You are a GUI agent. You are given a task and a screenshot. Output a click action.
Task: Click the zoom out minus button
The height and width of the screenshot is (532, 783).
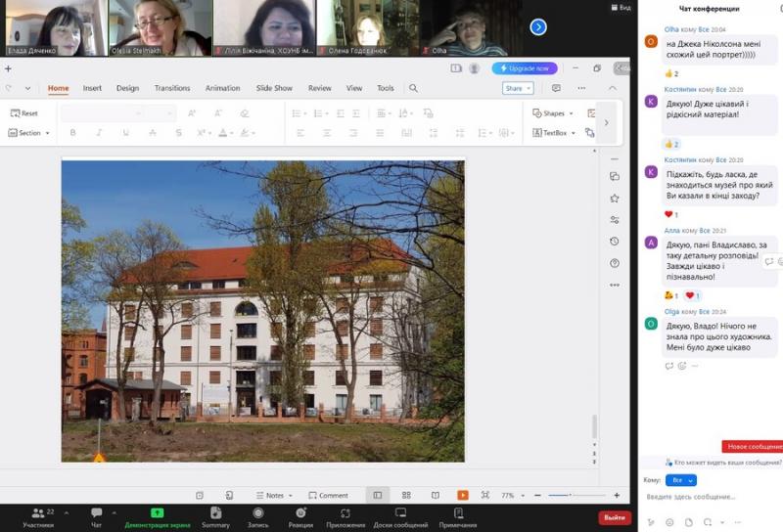(x=537, y=495)
